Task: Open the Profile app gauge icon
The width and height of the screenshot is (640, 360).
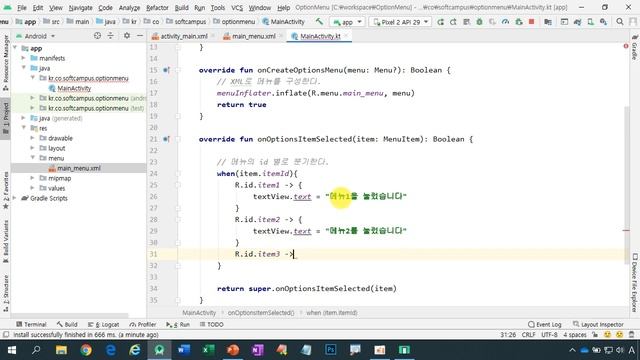Action: coord(505,22)
